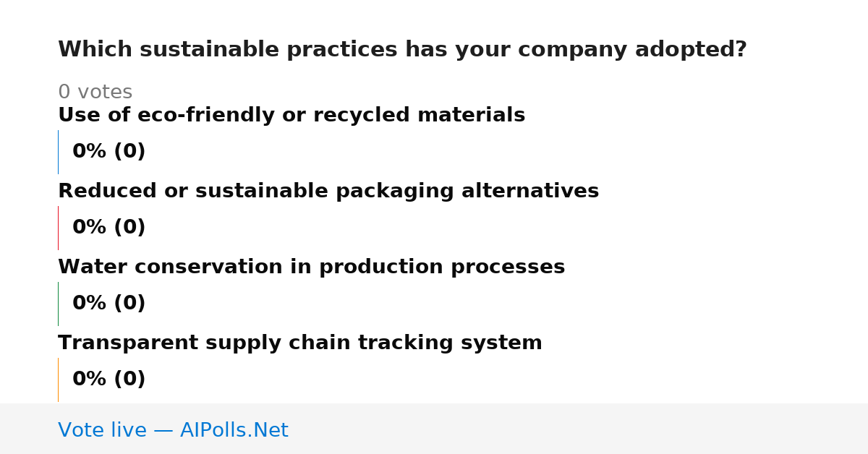Choose 'Reduced or sustainable packaging alternatives' option
The height and width of the screenshot is (454, 868).
coord(328,192)
